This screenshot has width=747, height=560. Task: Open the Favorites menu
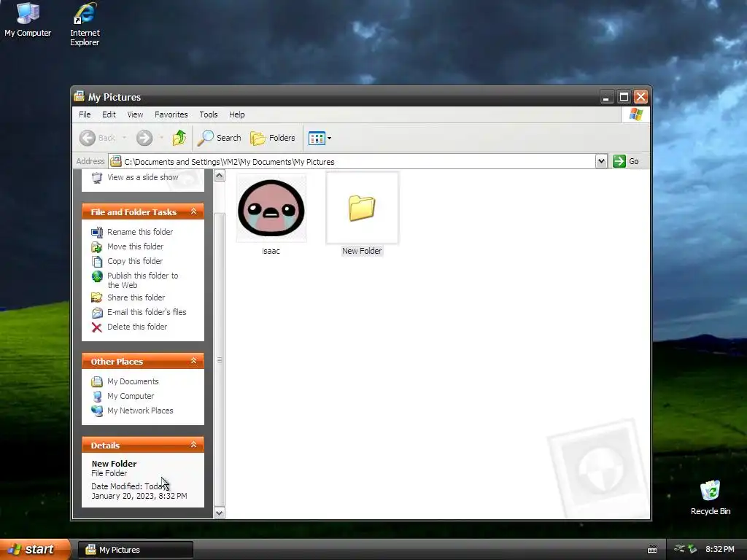coord(171,114)
